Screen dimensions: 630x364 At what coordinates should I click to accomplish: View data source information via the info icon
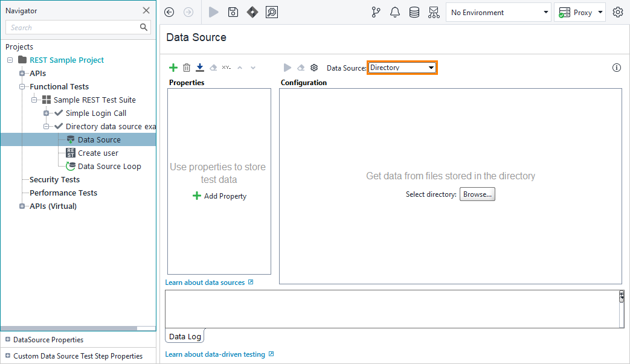click(x=616, y=68)
